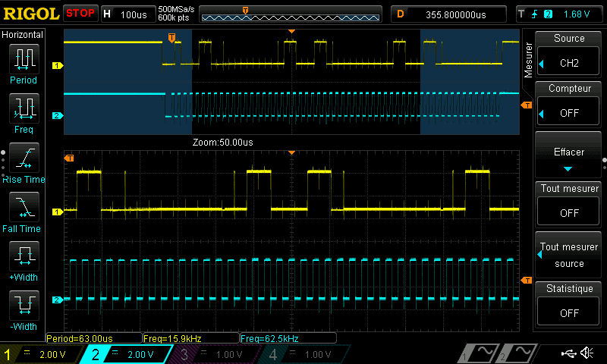Click the channel 2 marker in zoom window

pyautogui.click(x=58, y=300)
